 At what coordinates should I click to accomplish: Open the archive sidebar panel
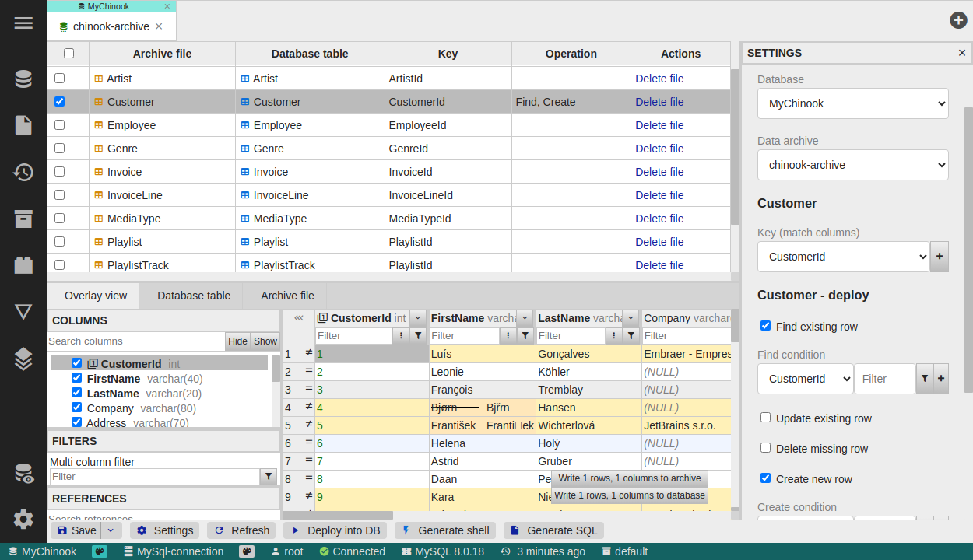(x=23, y=219)
